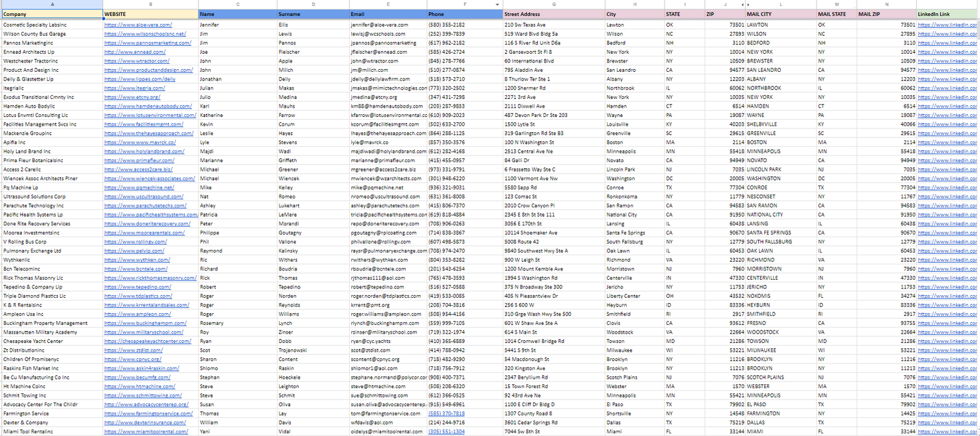Open the lotusenvironmental.com website link
The height and width of the screenshot is (436, 980).
click(151, 115)
